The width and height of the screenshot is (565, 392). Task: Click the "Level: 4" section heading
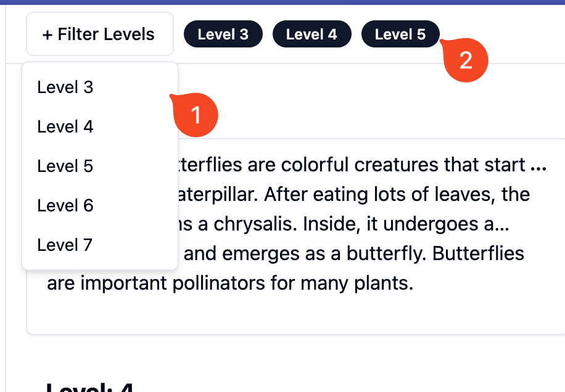[x=90, y=387]
